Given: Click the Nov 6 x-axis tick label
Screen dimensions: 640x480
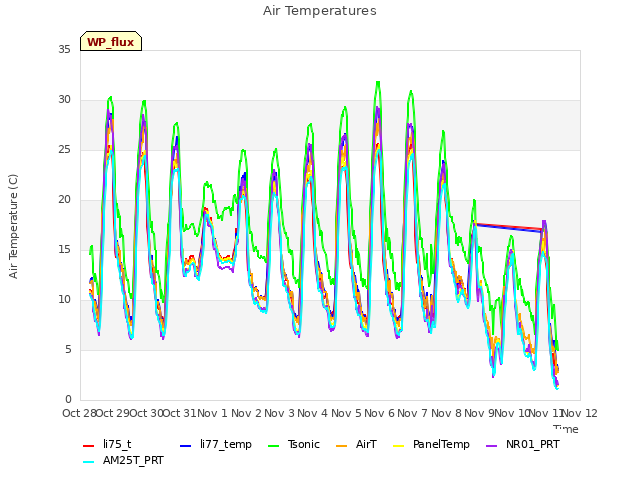Looking at the screenshot, I should 379,414.
